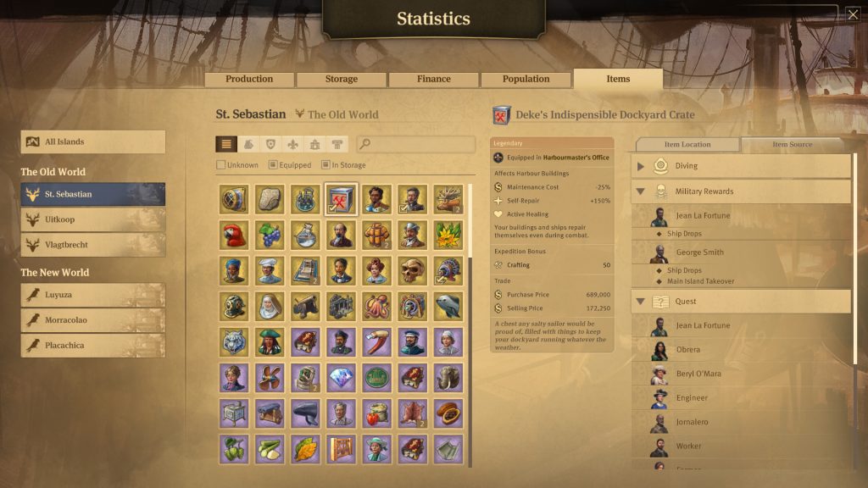
Task: Show All Islands in the sidebar
Action: [93, 141]
